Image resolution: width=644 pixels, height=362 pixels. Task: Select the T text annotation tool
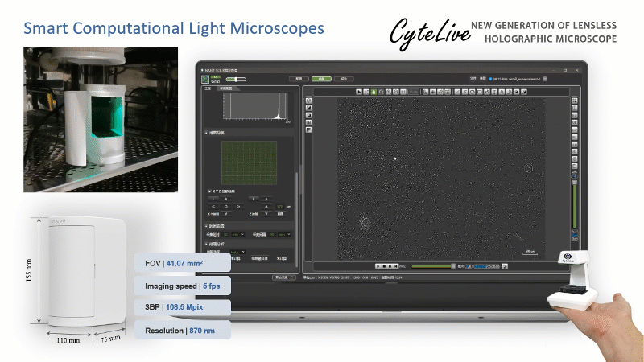494,92
